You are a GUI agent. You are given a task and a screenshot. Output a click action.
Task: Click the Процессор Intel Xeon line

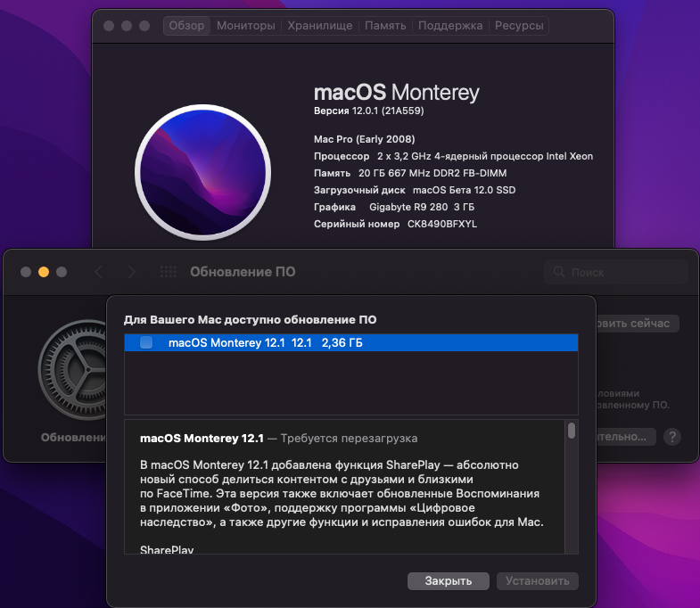tap(454, 156)
